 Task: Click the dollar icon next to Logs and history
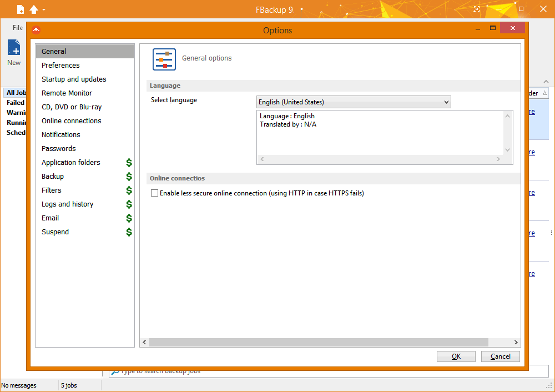point(129,204)
